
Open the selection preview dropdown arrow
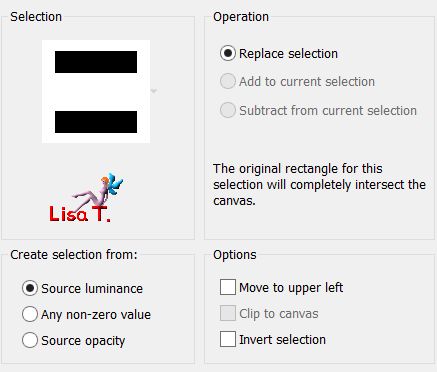point(154,91)
